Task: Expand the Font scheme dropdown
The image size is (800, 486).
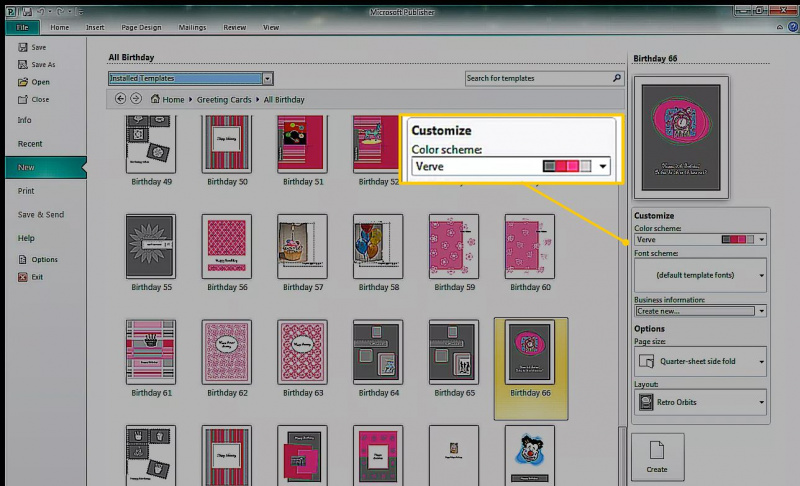Action: point(761,275)
